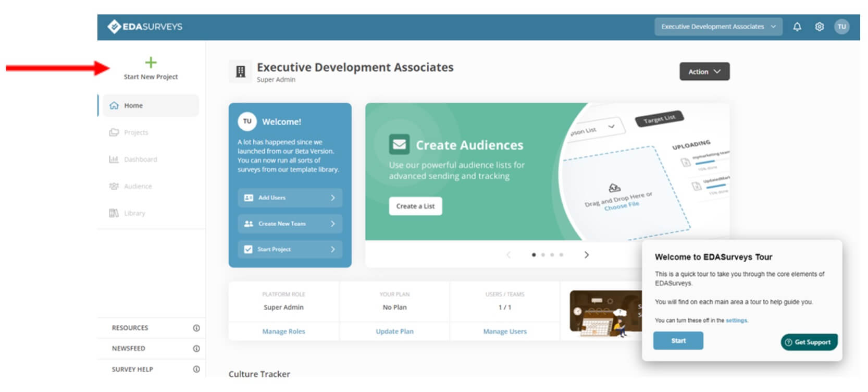Image resolution: width=868 pixels, height=392 pixels.
Task: Click the Resources info icon
Action: (196, 328)
